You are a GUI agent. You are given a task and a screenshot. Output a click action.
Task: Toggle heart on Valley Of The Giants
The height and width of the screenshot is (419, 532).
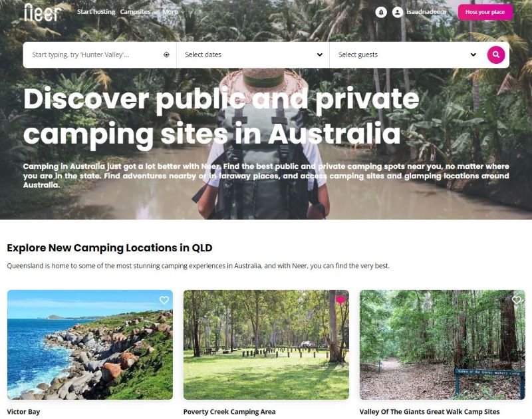point(517,300)
